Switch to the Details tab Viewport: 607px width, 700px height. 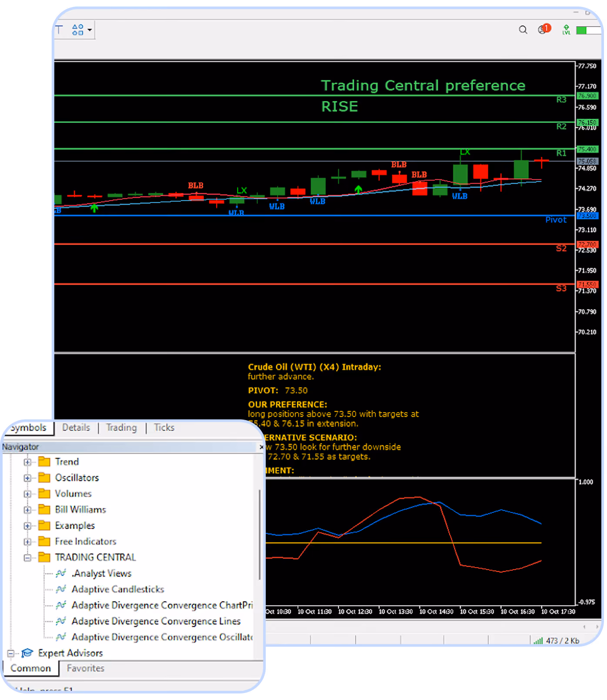pos(76,427)
